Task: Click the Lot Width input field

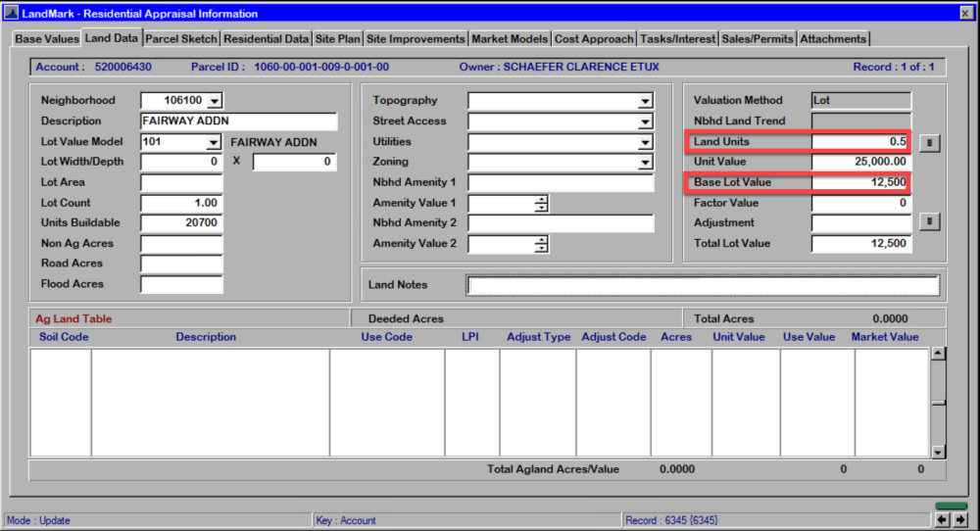Action: (181, 162)
